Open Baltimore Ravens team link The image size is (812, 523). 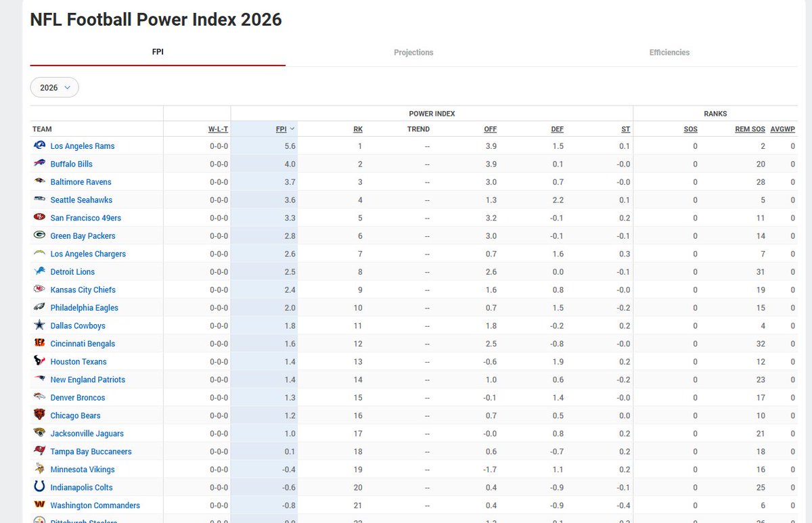tap(81, 182)
